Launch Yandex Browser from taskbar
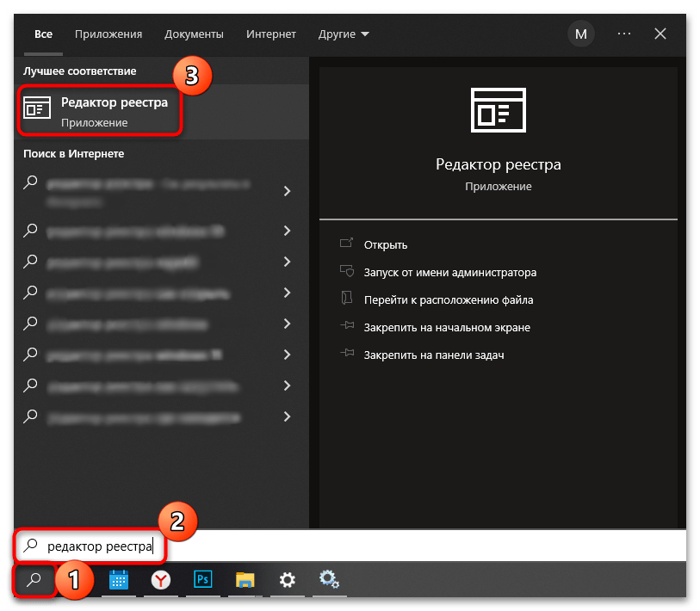 point(161,581)
